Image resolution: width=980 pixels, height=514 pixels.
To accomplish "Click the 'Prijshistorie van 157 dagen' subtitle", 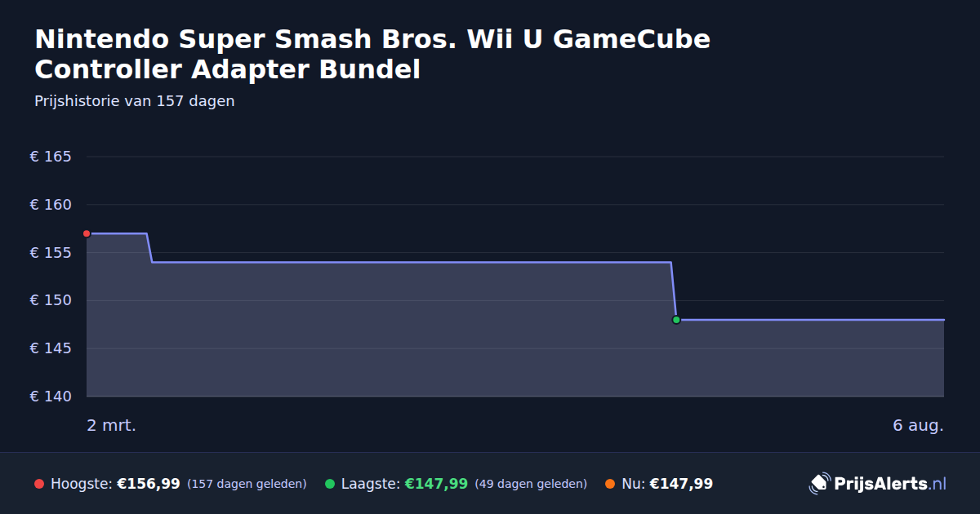I will click(x=135, y=101).
